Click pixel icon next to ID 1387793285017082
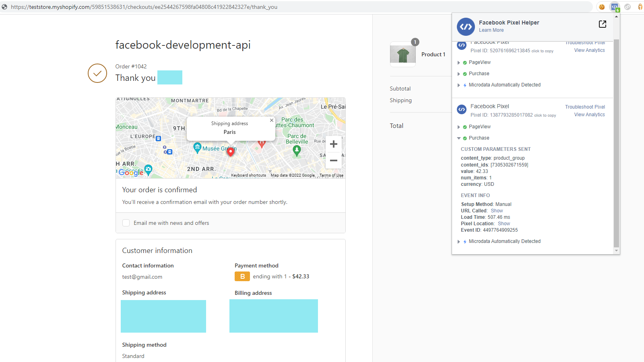The width and height of the screenshot is (644, 362). [x=462, y=109]
